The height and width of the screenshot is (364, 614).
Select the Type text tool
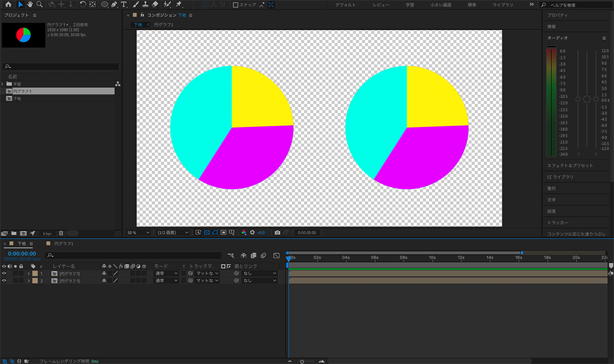[124, 4]
